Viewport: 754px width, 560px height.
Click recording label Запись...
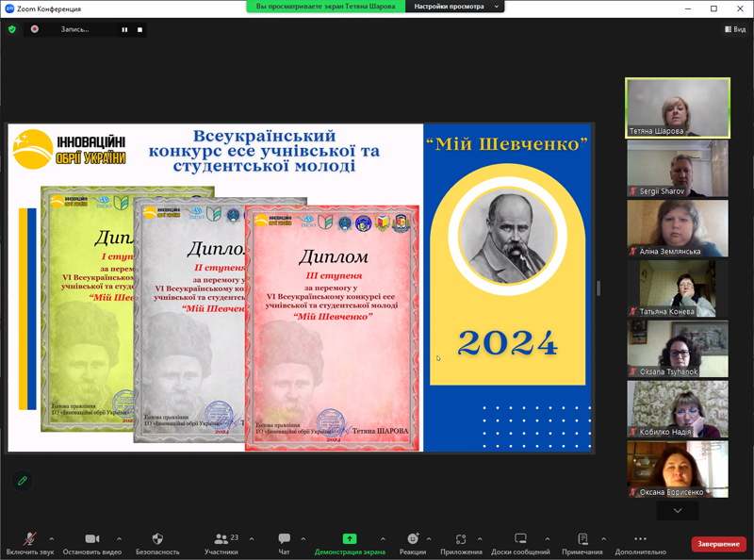tap(74, 29)
